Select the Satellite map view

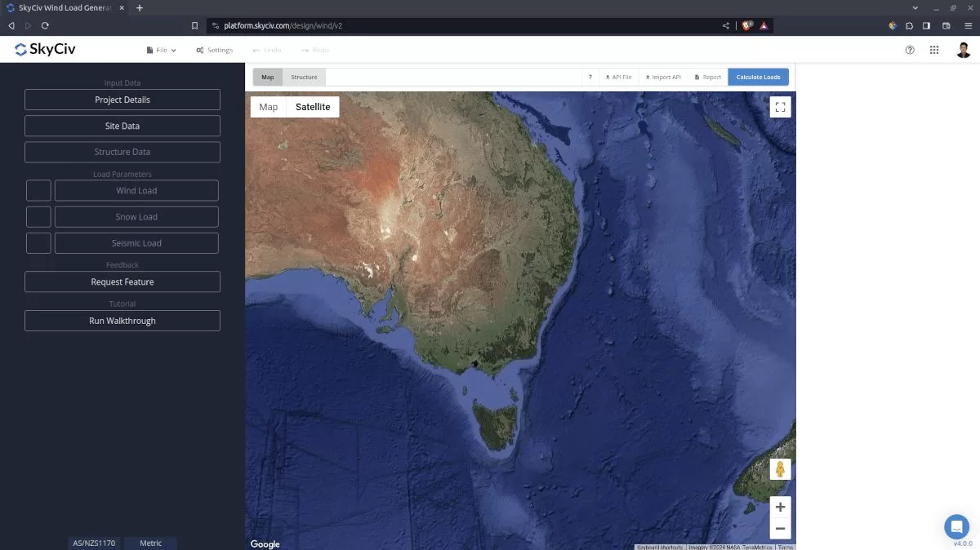[x=313, y=106]
